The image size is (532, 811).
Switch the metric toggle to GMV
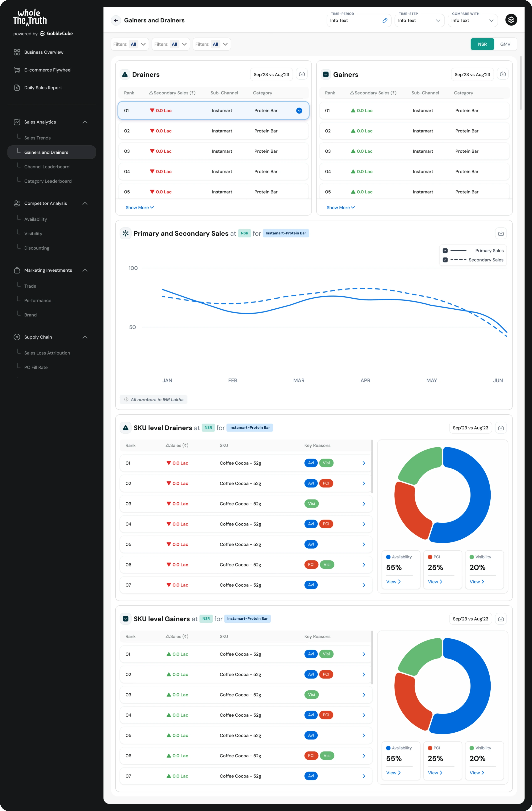tap(505, 44)
